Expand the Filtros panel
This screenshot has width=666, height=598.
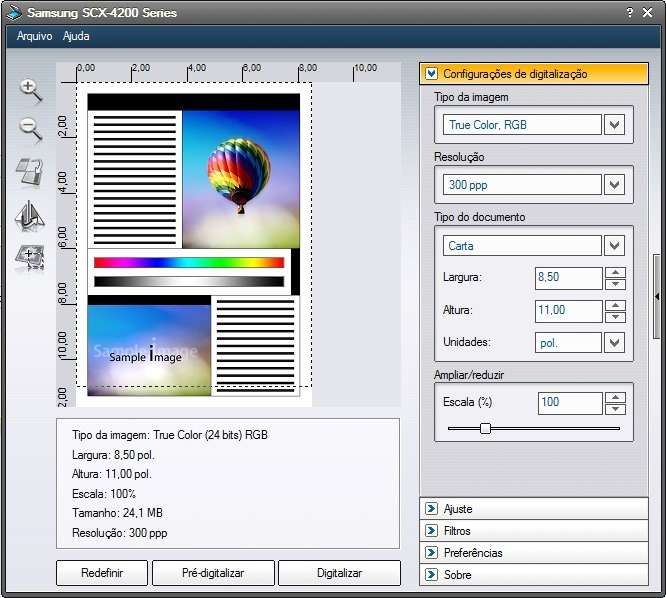[x=534, y=530]
